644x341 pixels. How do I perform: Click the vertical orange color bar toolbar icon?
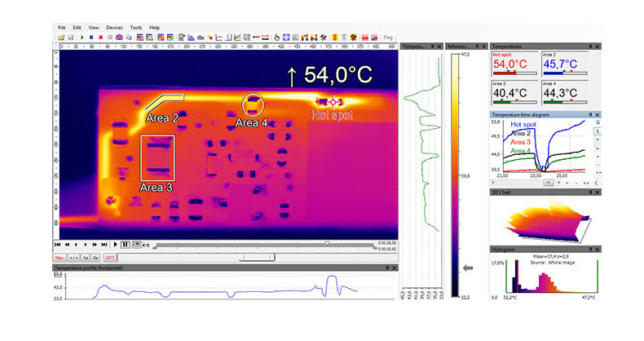pyautogui.click(x=335, y=38)
